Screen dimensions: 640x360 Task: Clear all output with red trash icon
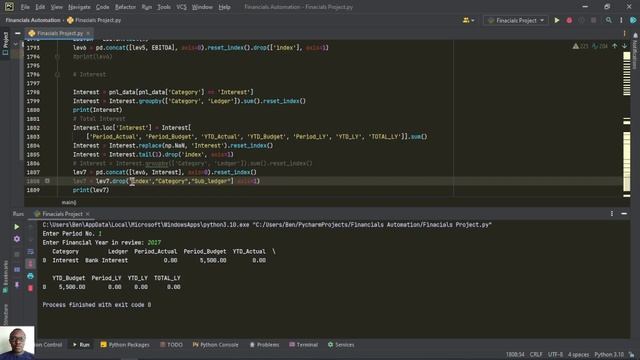[x=31, y=288]
